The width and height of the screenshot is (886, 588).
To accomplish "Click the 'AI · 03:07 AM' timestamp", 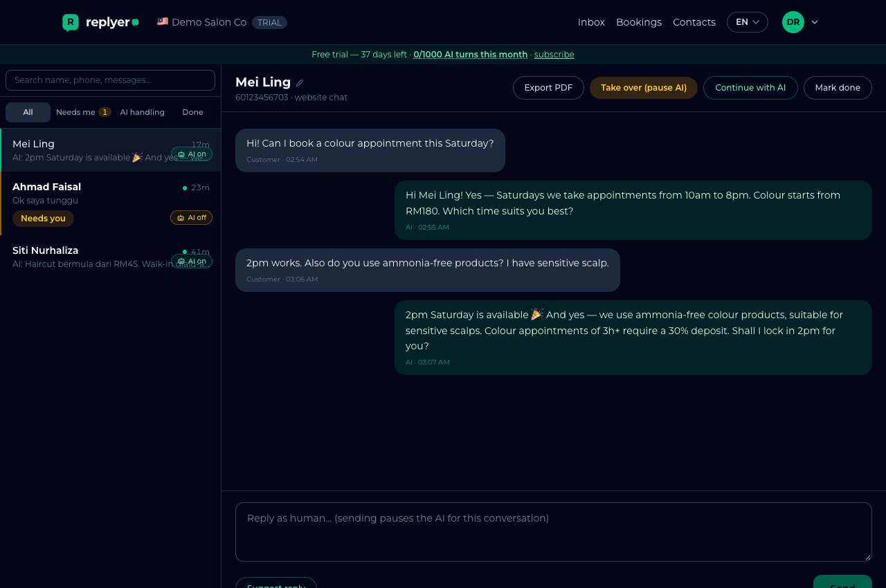I will (428, 362).
